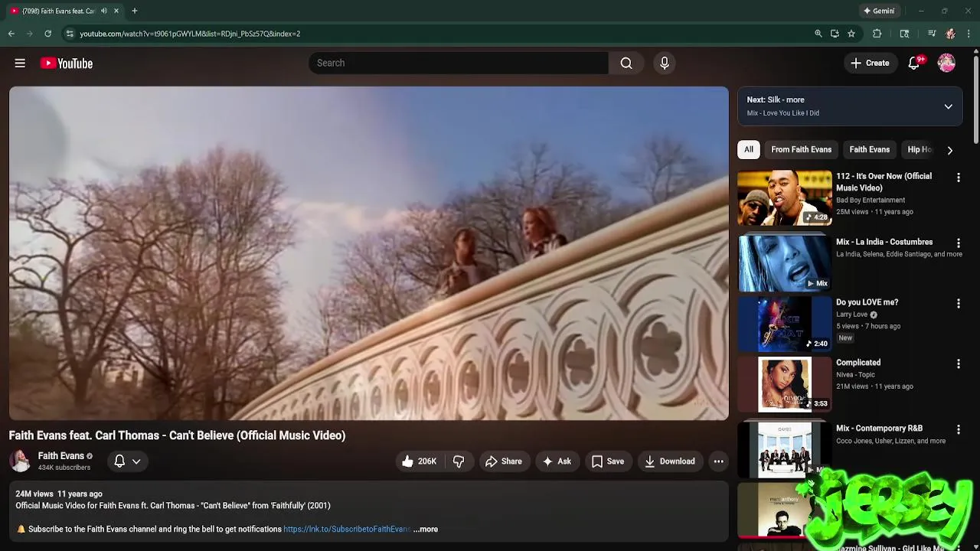Open options for Do you LOVE me?

[x=958, y=304]
